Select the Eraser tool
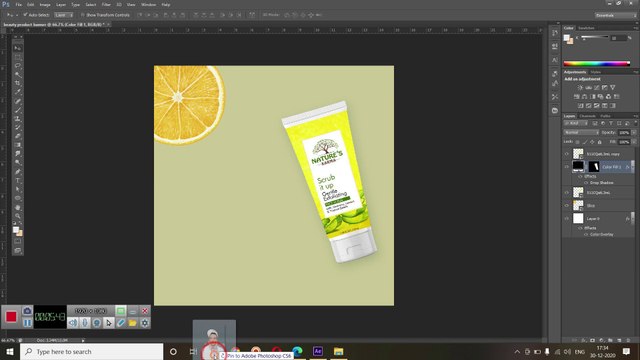Image resolution: width=640 pixels, height=360 pixels. (18, 136)
